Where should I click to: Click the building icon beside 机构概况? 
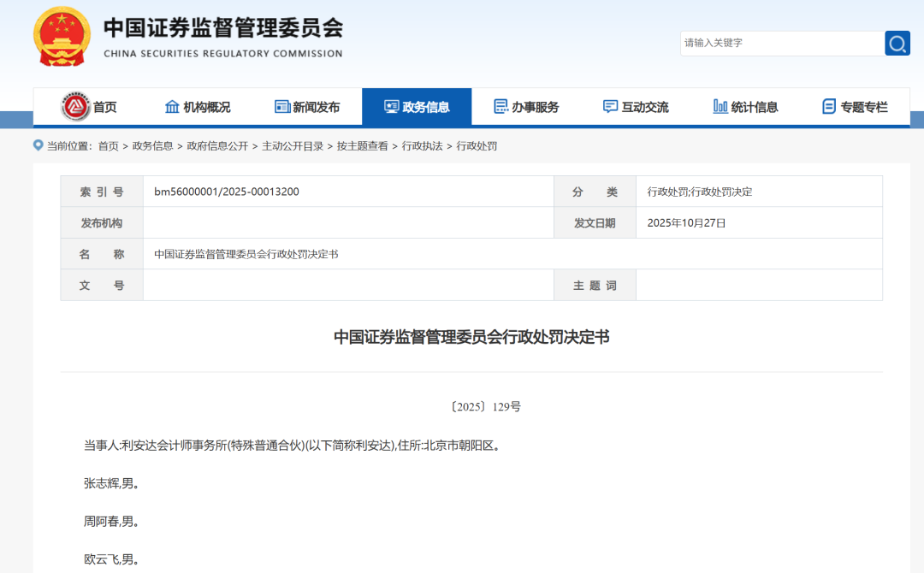tap(172, 107)
